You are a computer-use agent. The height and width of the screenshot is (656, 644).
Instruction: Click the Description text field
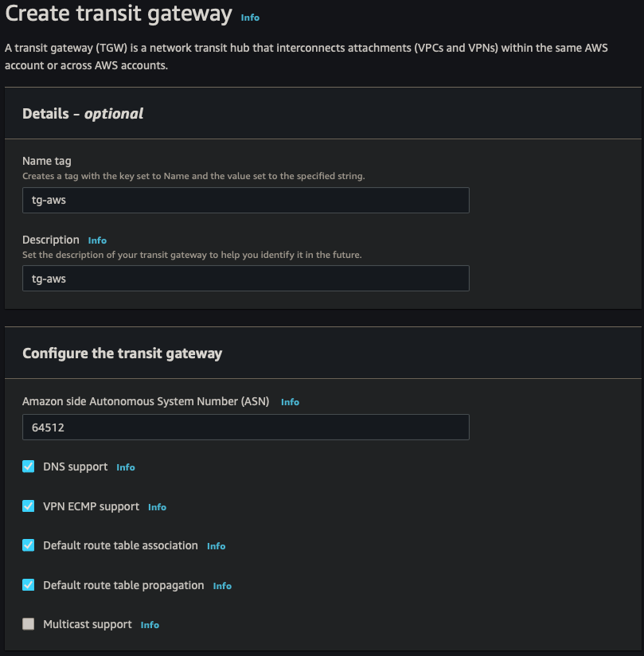click(245, 279)
